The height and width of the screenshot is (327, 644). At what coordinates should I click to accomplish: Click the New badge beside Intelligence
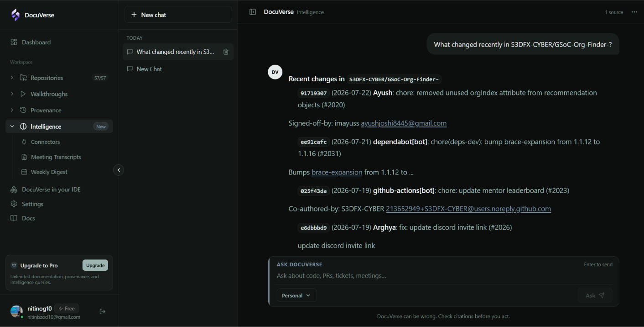coord(101,127)
